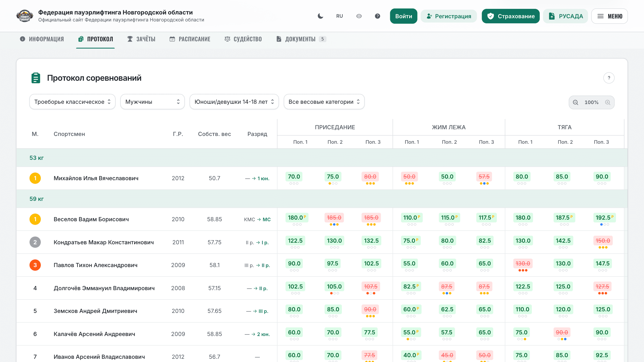Click Веселов's 180.0 squat first attempt

point(297,218)
